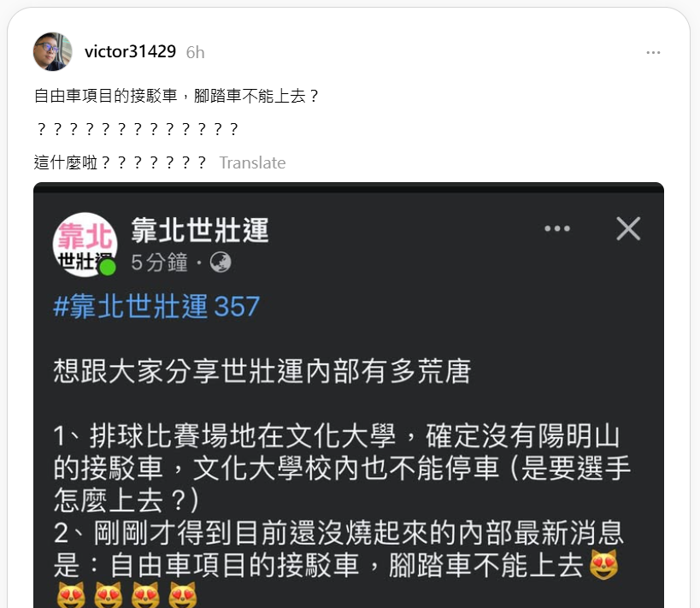Image resolution: width=700 pixels, height=608 pixels.
Task: Click the last heart-eyes cat emoji on last row
Action: pyautogui.click(x=183, y=595)
